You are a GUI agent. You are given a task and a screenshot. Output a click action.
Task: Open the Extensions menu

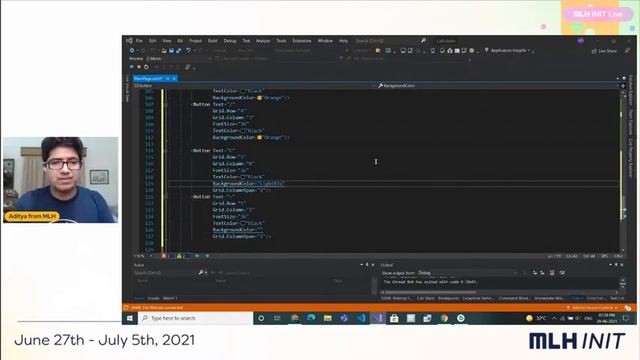coord(302,41)
